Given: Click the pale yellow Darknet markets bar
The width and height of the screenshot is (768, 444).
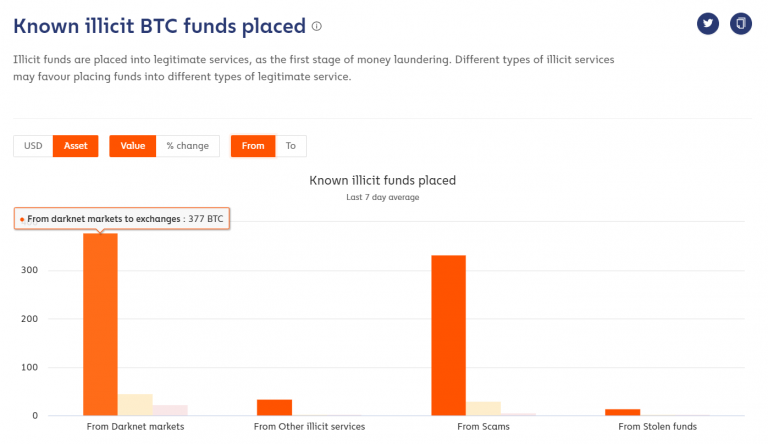Looking at the screenshot, I should tap(135, 405).
